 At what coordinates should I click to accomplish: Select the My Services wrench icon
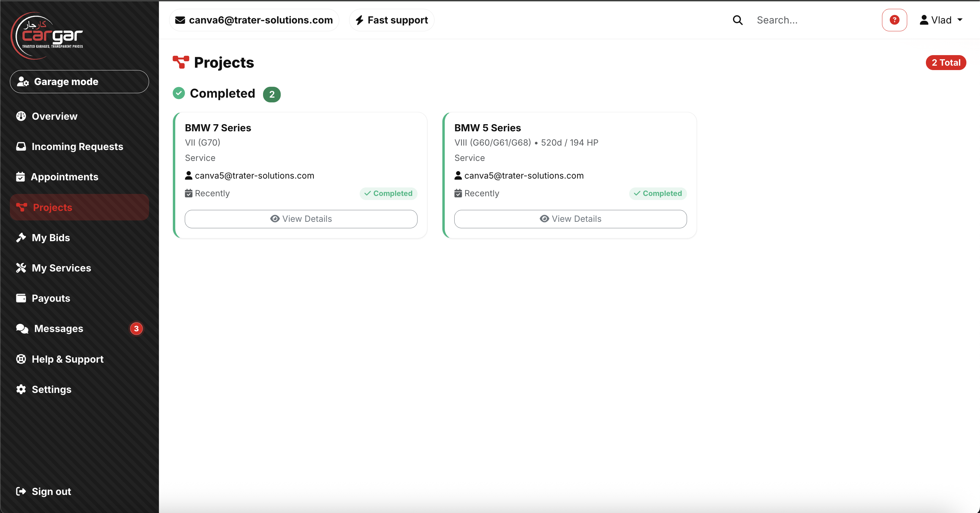(21, 268)
